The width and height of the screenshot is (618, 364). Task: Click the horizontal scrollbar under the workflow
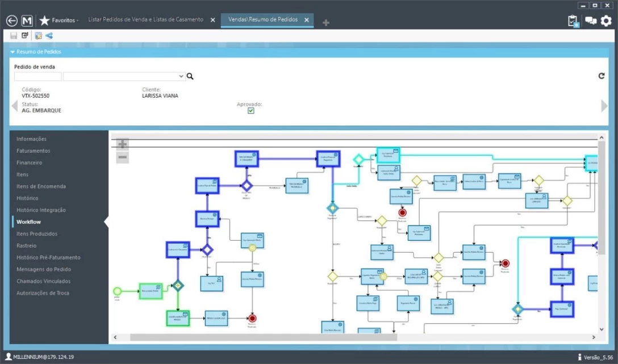[261, 337]
